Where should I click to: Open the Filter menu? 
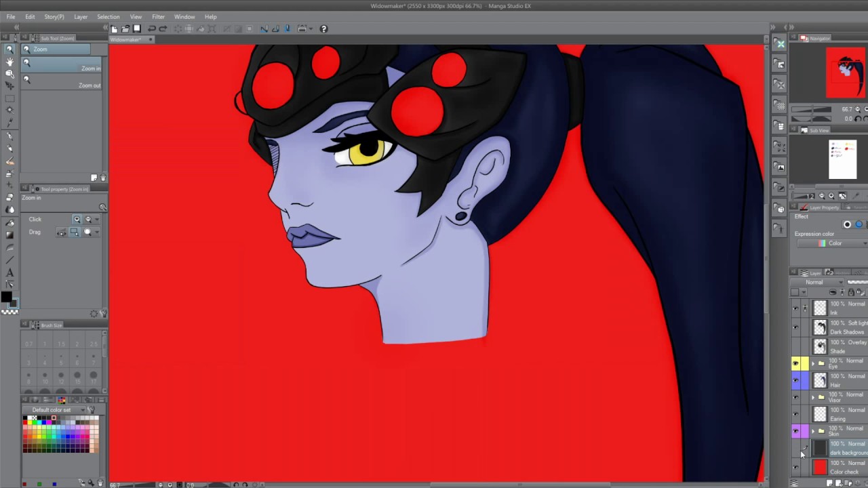158,17
